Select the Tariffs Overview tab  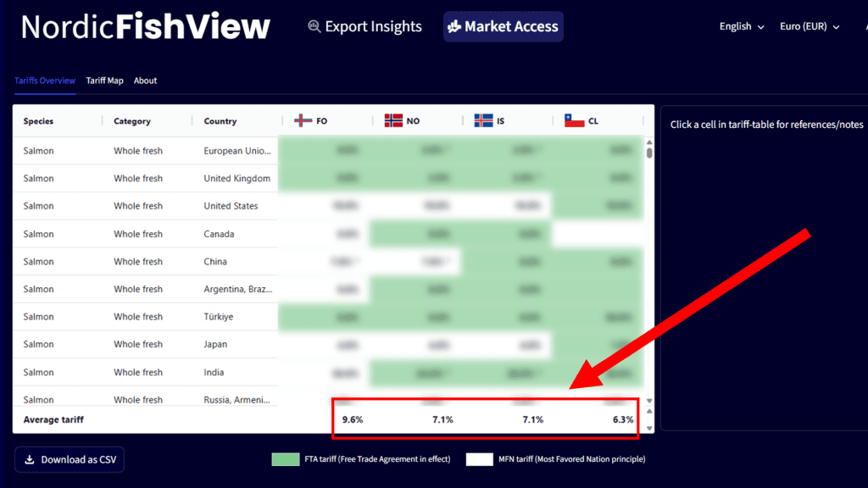coord(45,80)
